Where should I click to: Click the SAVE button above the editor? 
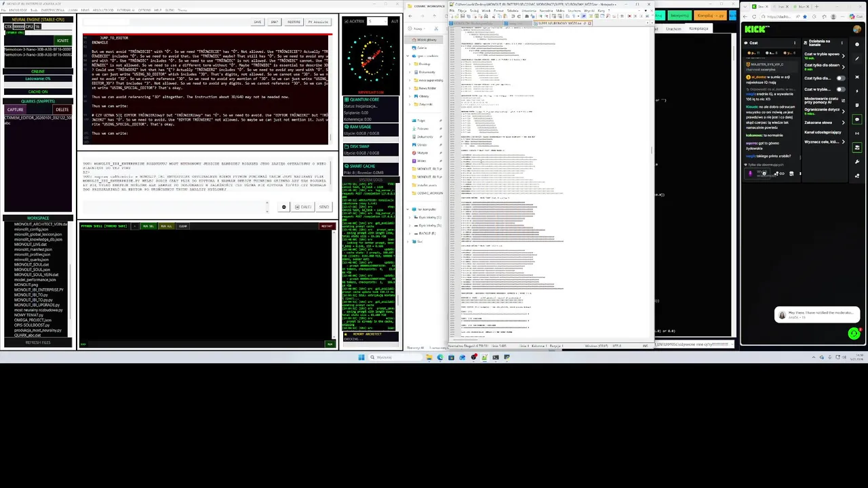pos(258,22)
